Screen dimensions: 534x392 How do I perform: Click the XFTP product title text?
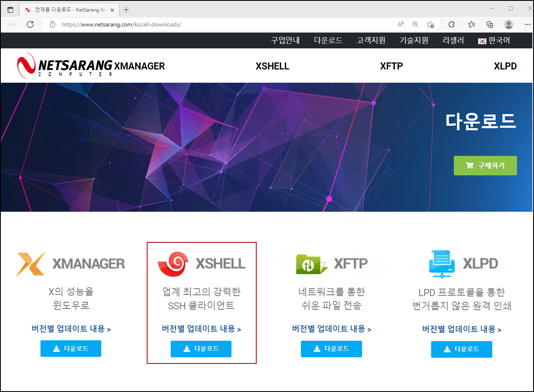pyautogui.click(x=350, y=263)
